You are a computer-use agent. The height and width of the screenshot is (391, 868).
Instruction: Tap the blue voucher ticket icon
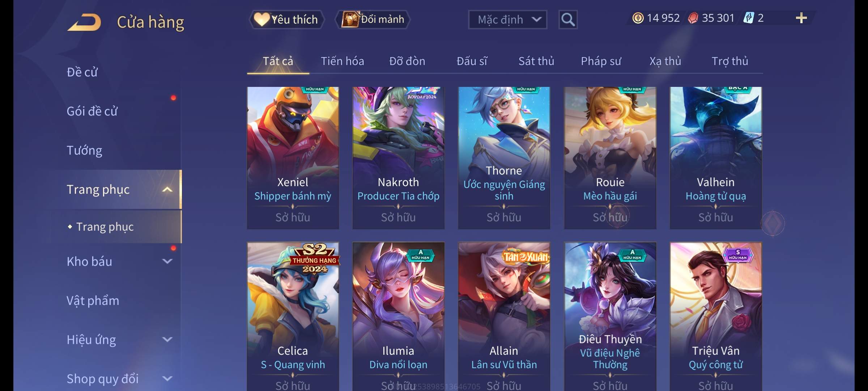748,18
